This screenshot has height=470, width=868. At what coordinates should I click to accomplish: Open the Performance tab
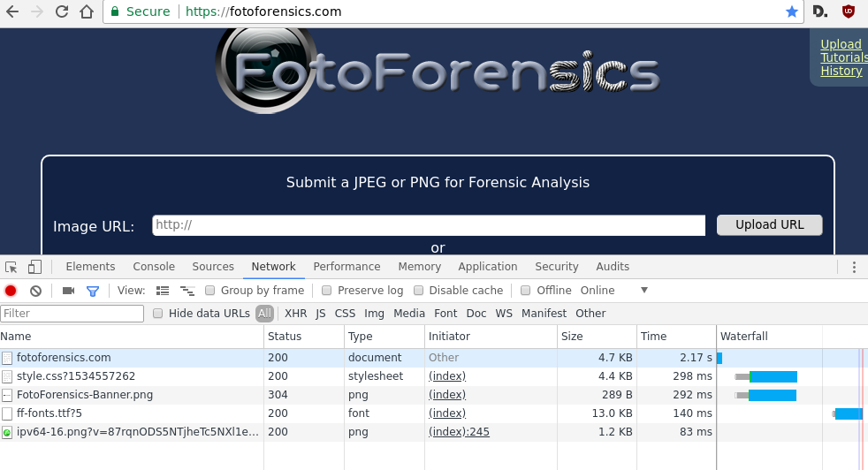[x=346, y=267]
